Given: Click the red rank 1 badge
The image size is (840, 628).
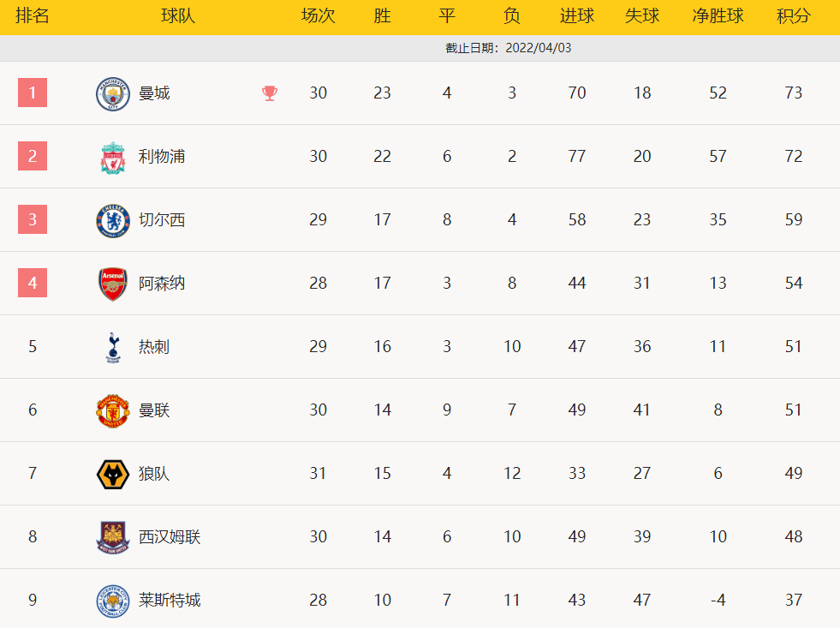Looking at the screenshot, I should click(33, 93).
